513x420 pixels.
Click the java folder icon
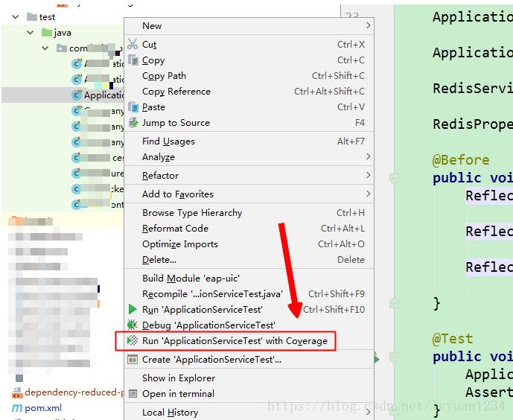point(47,32)
